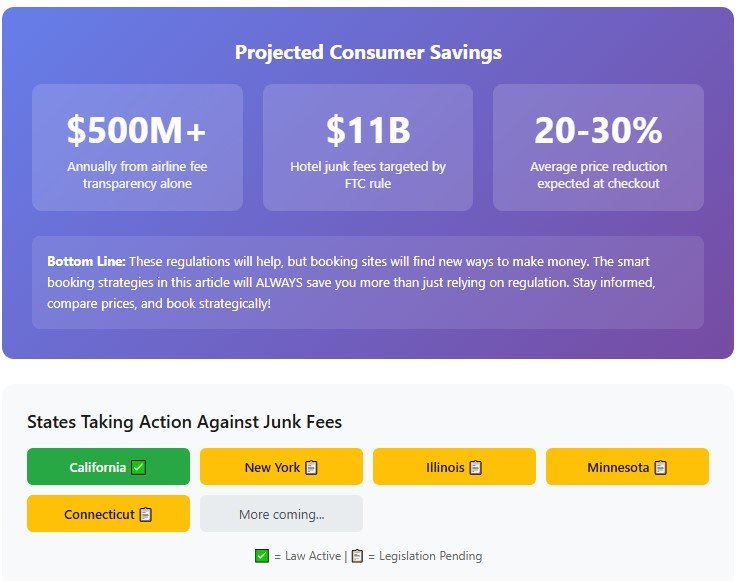Click the "More coming..." gray badge

coord(281,514)
